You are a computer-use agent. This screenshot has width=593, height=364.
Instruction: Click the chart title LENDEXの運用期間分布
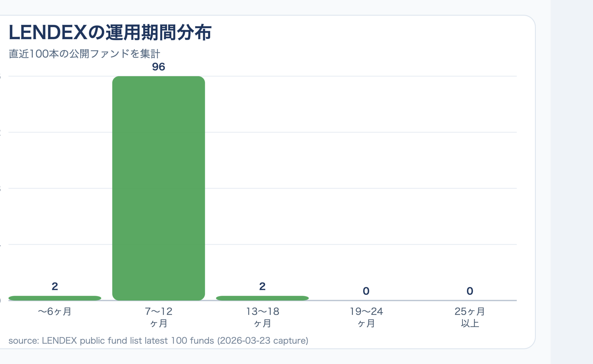110,32
